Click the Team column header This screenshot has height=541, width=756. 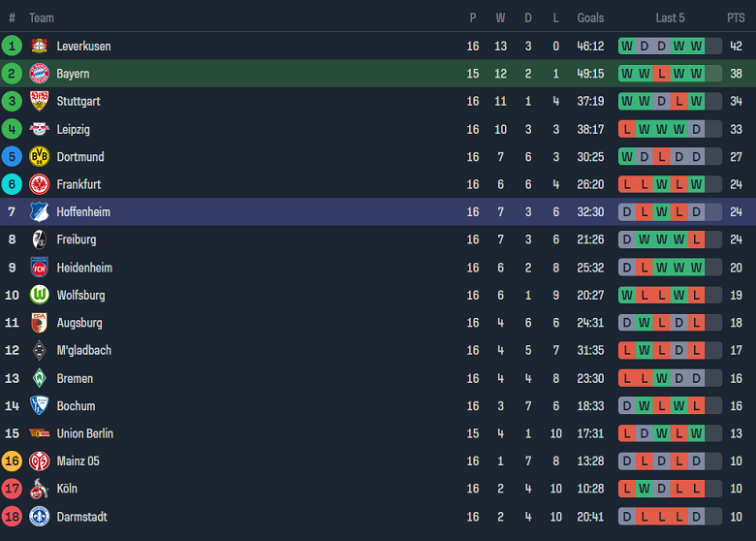click(42, 17)
